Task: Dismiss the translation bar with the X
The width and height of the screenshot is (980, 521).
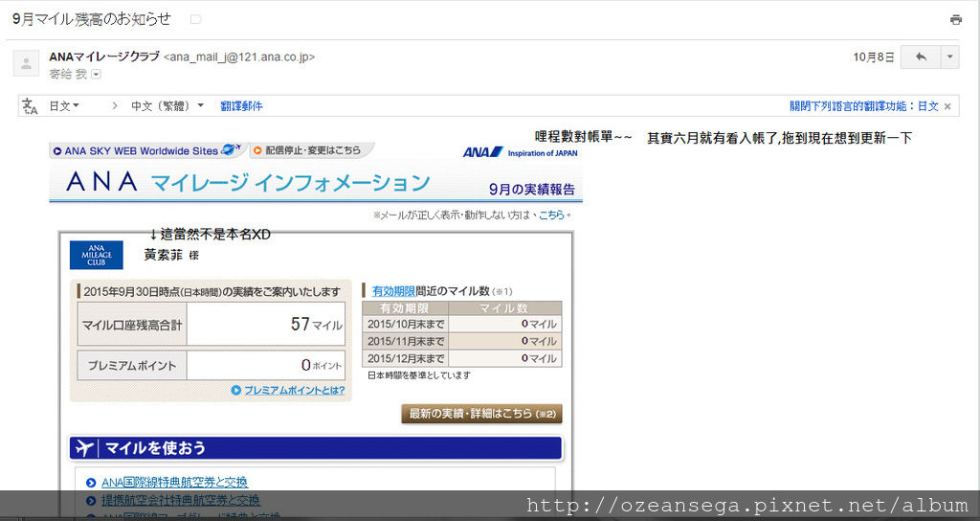Action: (x=947, y=106)
